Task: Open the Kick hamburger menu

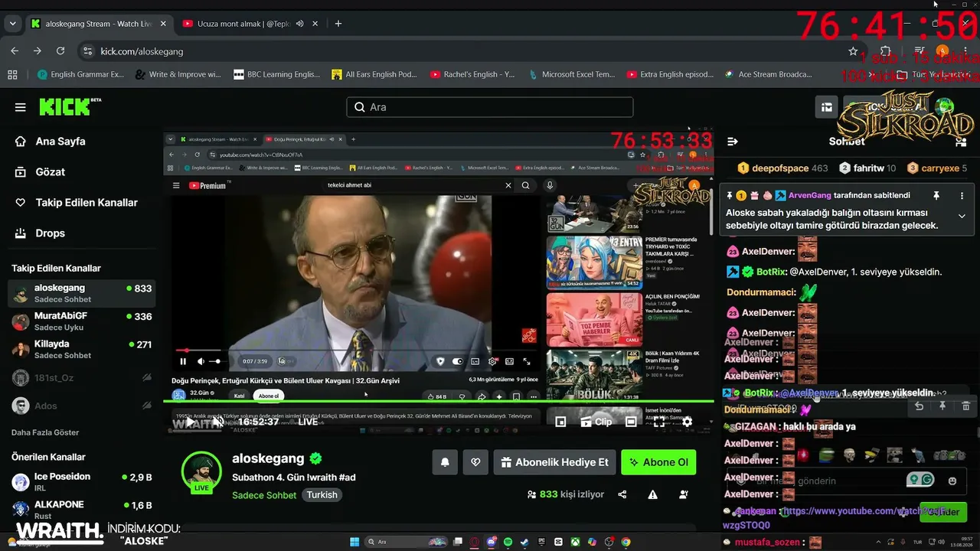Action: click(x=21, y=107)
